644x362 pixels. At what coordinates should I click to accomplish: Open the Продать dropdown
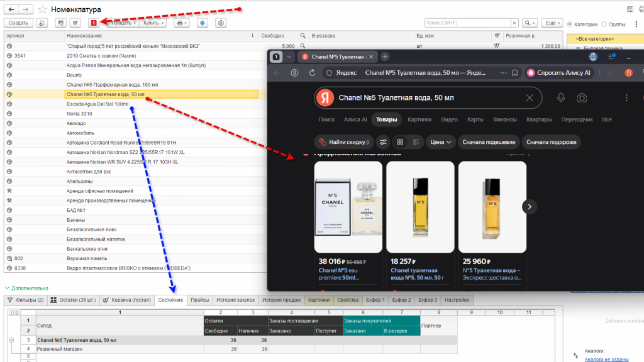pyautogui.click(x=123, y=23)
